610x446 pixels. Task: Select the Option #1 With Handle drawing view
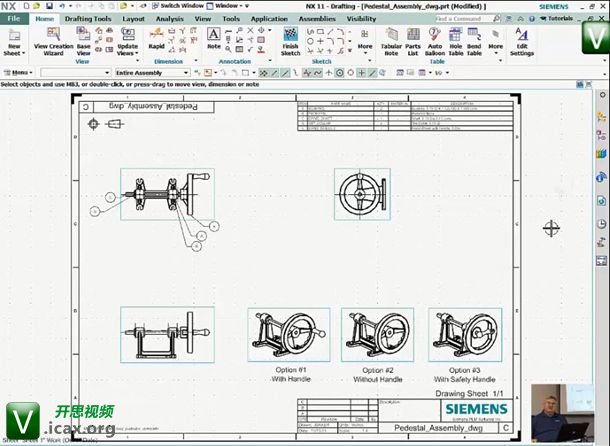click(289, 335)
